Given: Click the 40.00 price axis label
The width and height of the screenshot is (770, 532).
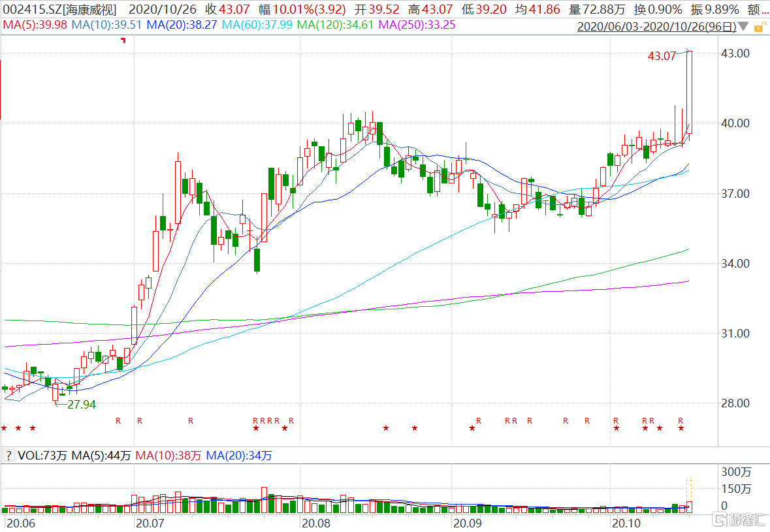Looking at the screenshot, I should (x=735, y=123).
